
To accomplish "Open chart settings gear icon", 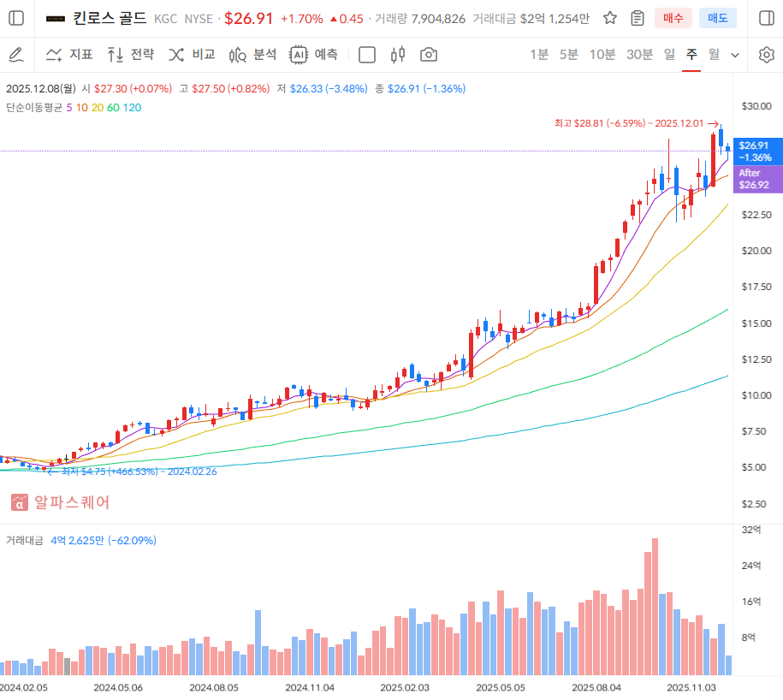I will click(x=766, y=55).
